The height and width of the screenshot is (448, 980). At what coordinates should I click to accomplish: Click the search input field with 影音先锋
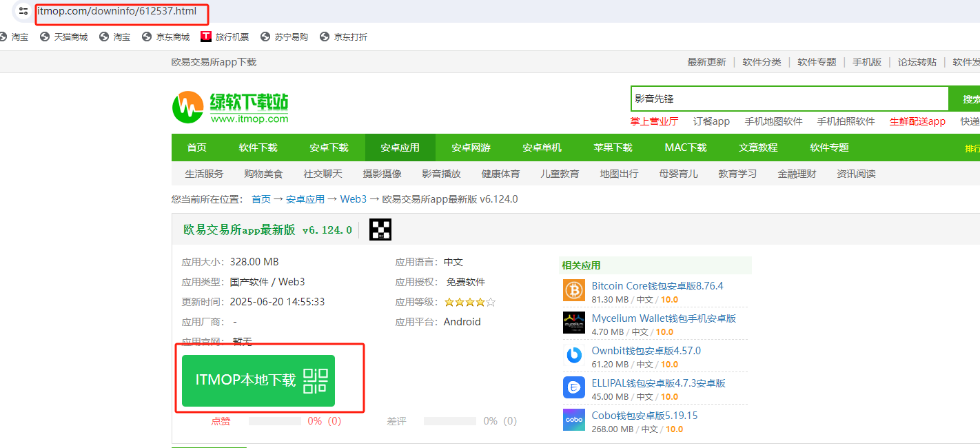coord(789,99)
